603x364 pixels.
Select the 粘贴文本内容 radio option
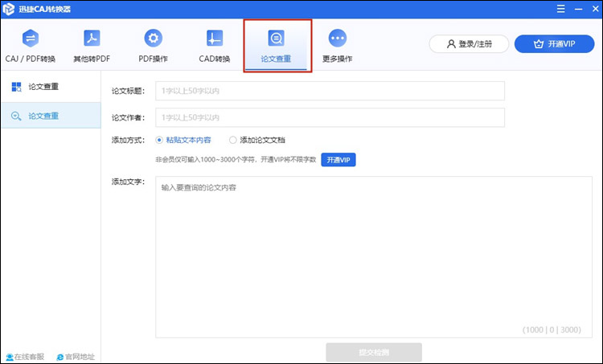[183, 140]
